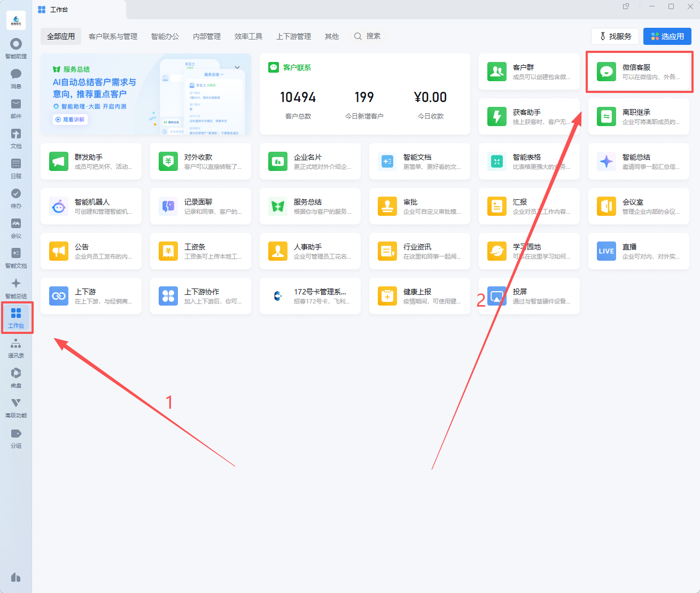Open the 投屏 app
This screenshot has height=593, width=700.
pyautogui.click(x=529, y=296)
